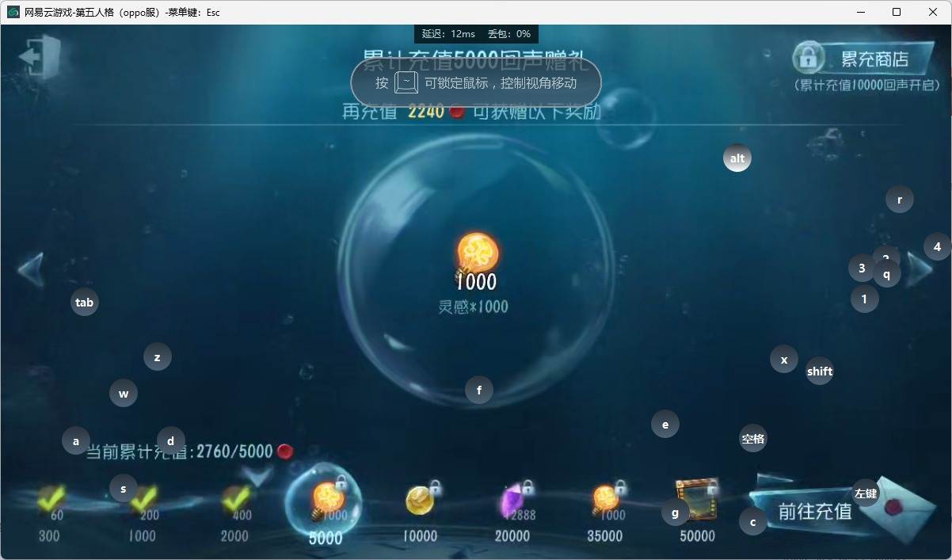This screenshot has height=560, width=952.
Task: Select the locked 50000 picture frame tier
Action: [x=697, y=511]
